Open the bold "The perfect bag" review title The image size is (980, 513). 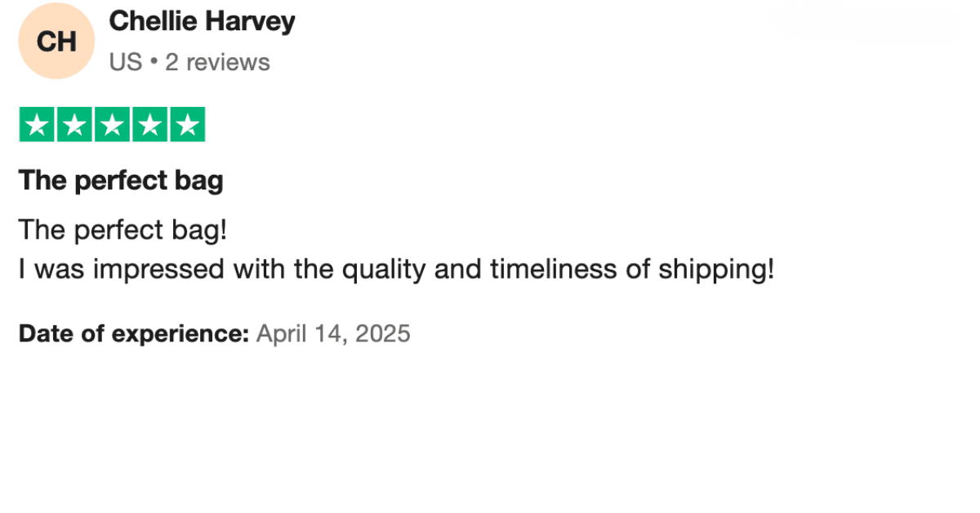121,181
